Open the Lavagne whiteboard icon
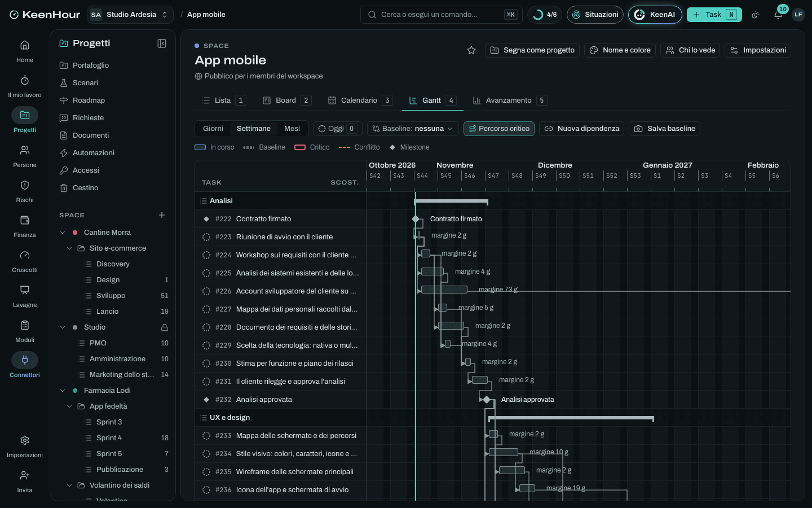The width and height of the screenshot is (812, 508). (x=25, y=290)
